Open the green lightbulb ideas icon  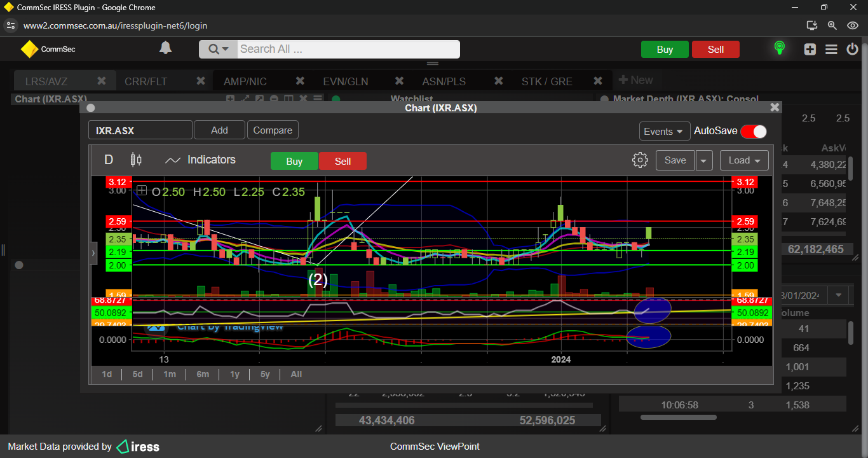779,48
